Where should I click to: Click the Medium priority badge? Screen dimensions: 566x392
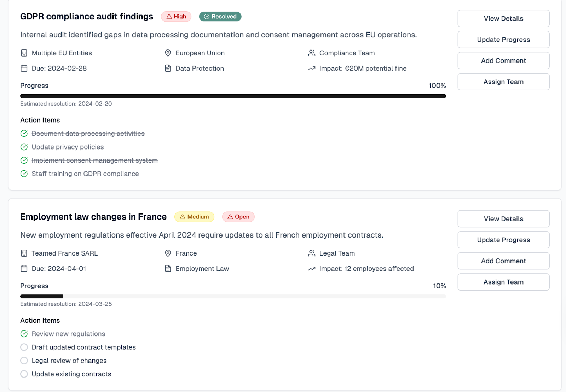coord(194,217)
